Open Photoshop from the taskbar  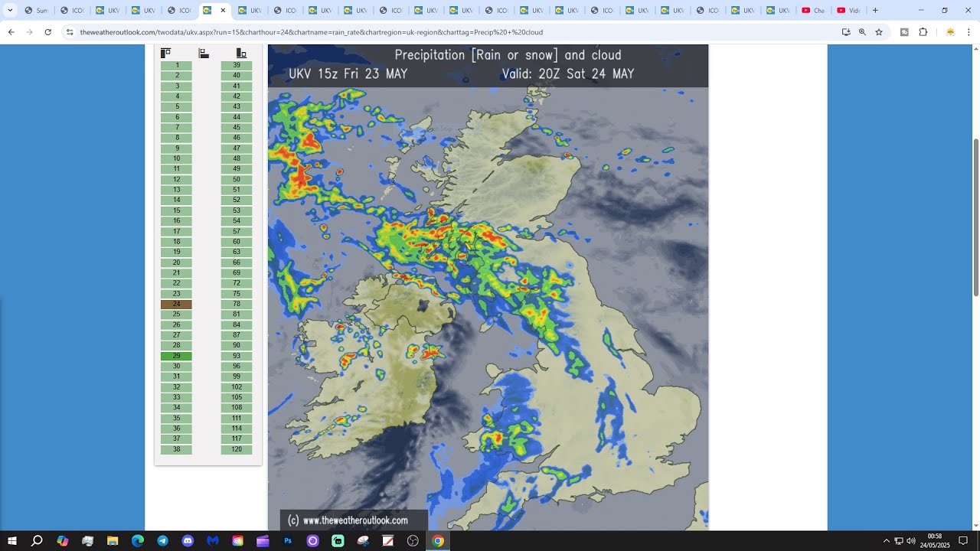coord(288,541)
